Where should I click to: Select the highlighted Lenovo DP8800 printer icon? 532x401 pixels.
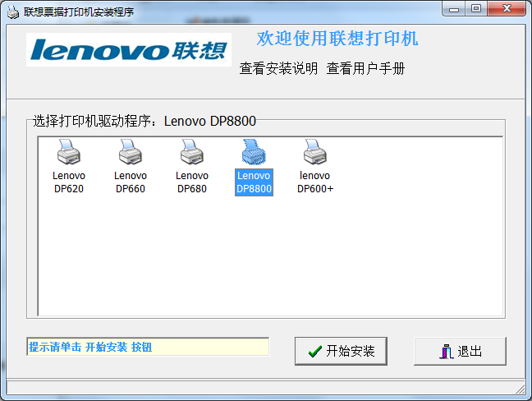click(x=254, y=152)
